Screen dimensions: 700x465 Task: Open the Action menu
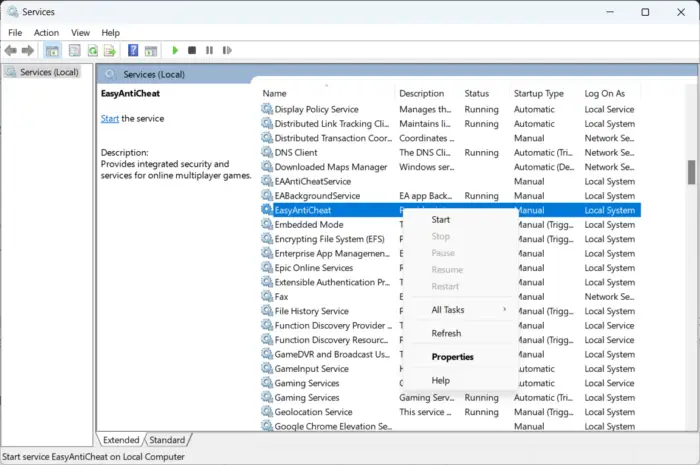click(46, 33)
